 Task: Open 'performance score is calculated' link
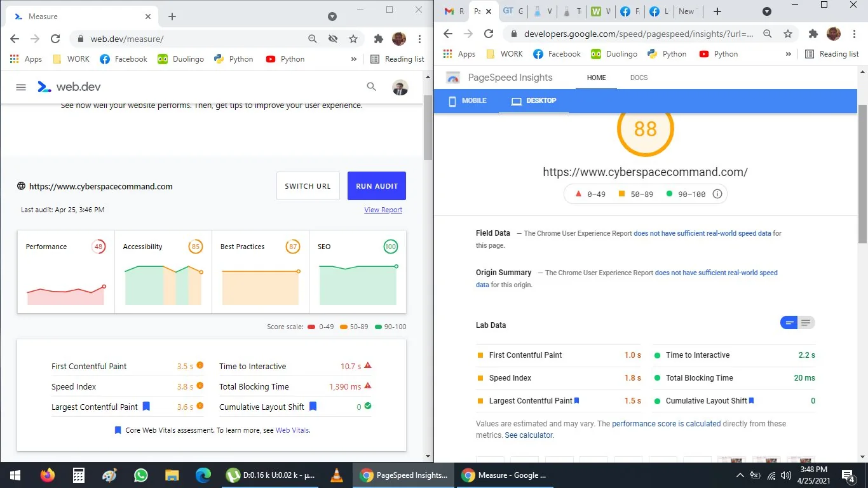click(x=667, y=423)
